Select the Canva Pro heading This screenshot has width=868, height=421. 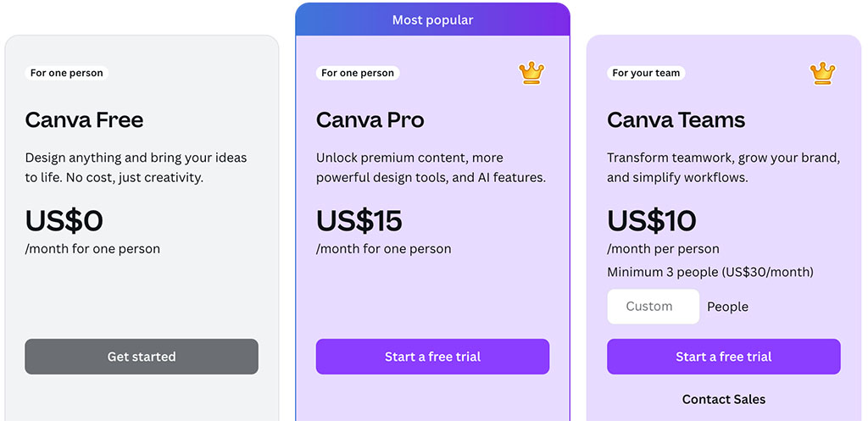(x=370, y=120)
